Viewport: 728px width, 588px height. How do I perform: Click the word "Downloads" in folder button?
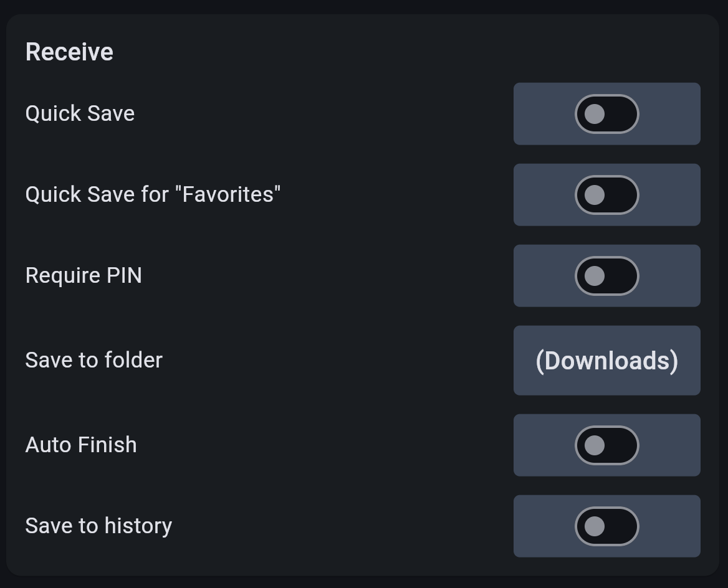click(x=606, y=361)
